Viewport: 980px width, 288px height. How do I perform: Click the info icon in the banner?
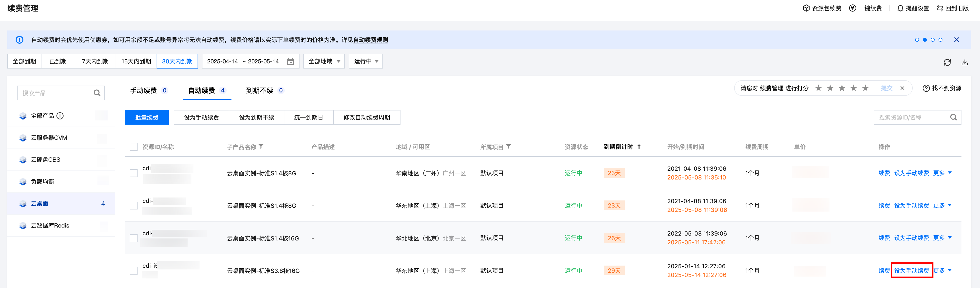click(20, 40)
